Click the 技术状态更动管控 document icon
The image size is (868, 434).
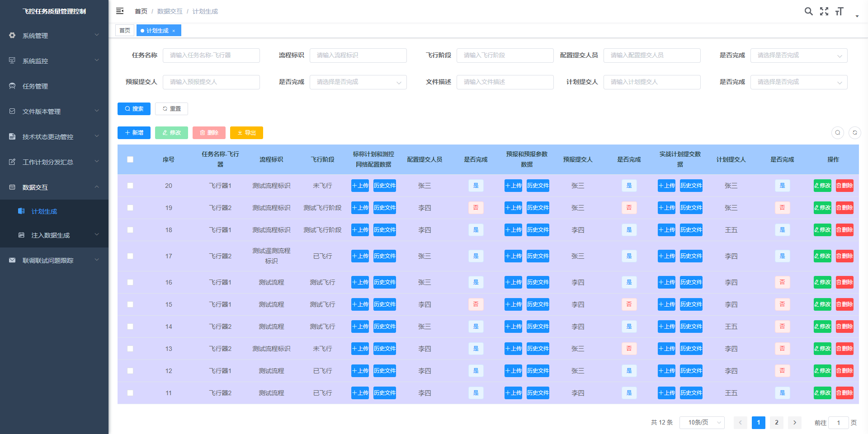pos(12,136)
